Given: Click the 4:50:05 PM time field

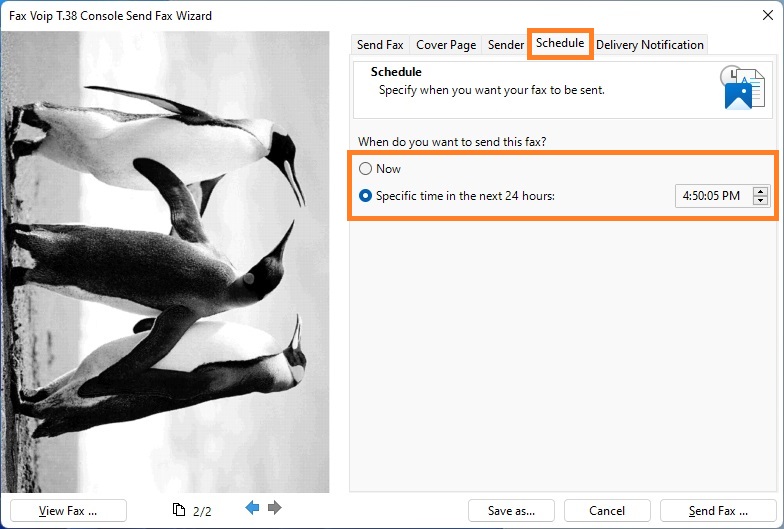Looking at the screenshot, I should click(714, 196).
